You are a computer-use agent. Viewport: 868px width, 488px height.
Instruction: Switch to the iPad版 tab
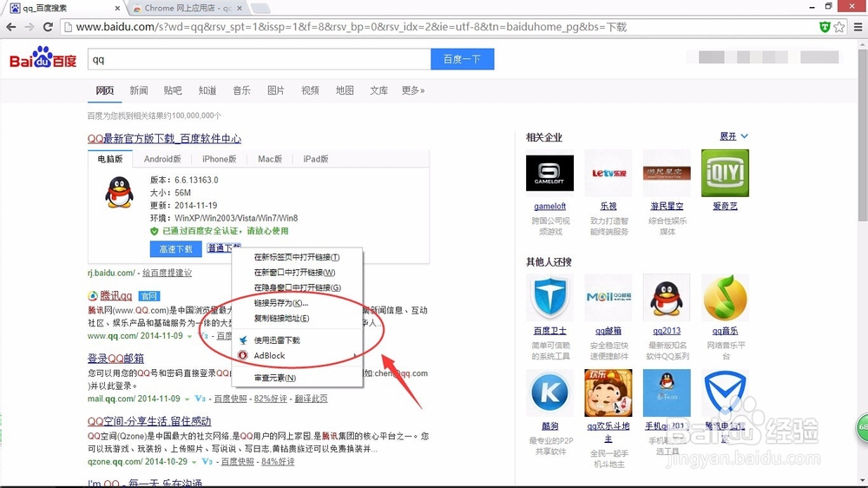tap(316, 159)
